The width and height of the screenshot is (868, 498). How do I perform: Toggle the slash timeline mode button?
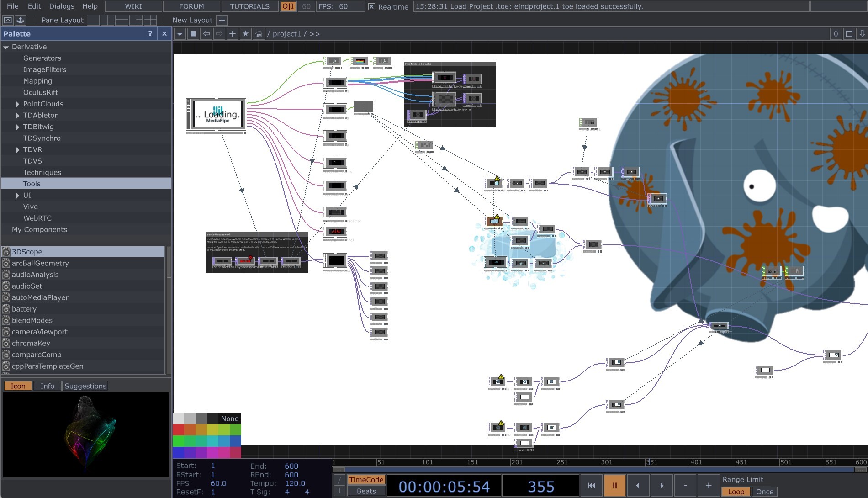click(339, 480)
